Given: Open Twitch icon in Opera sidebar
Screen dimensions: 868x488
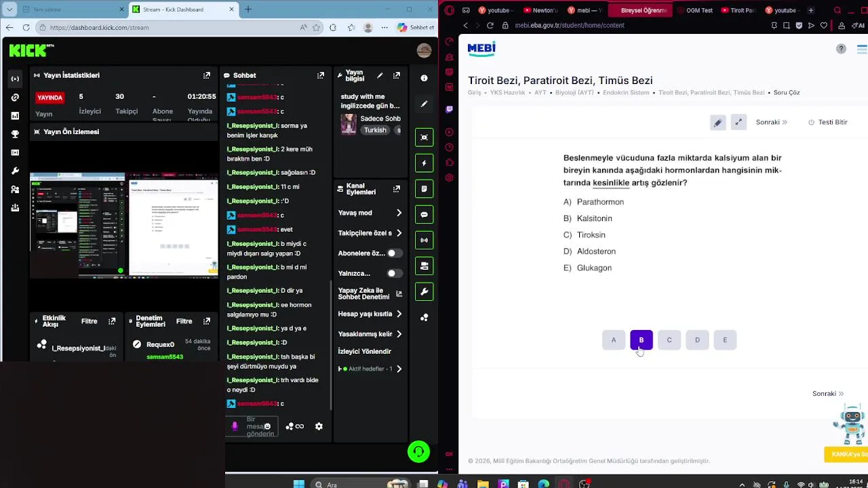Looking at the screenshot, I should coord(449,109).
